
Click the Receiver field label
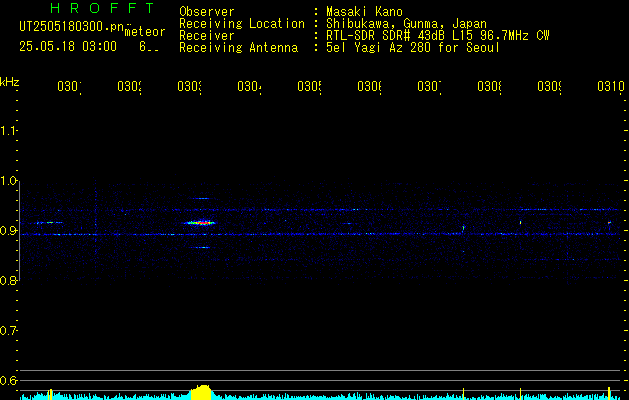point(207,36)
